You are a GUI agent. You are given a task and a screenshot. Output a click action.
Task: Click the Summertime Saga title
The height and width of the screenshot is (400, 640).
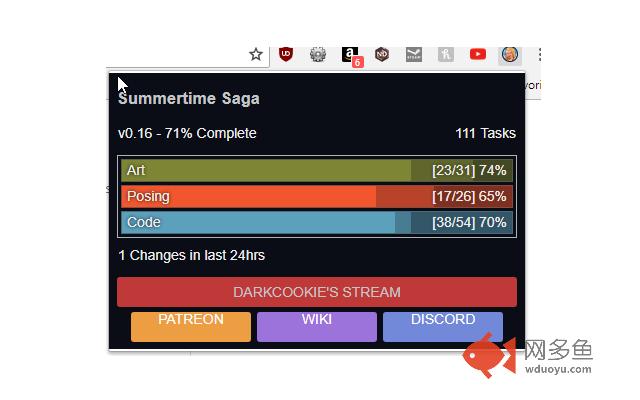pos(189,98)
